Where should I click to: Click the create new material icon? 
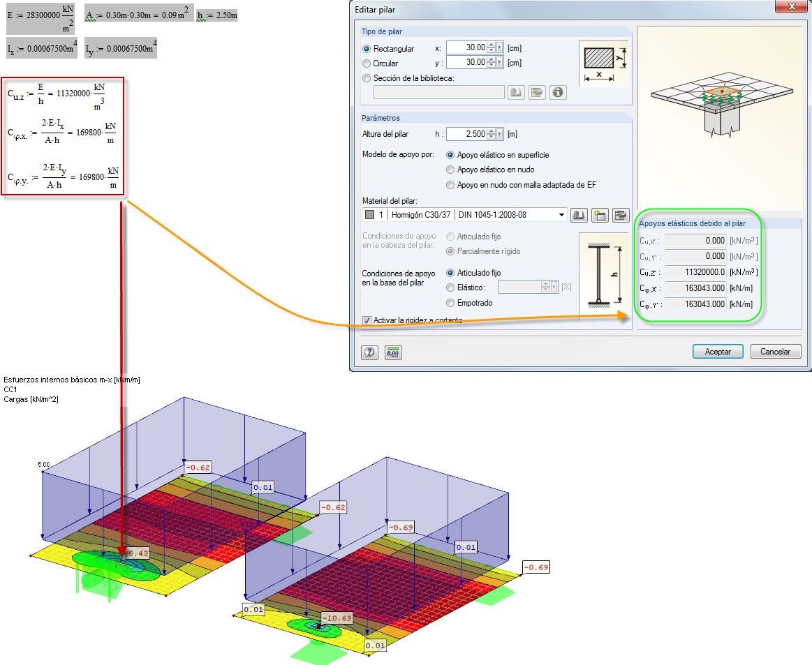(600, 215)
